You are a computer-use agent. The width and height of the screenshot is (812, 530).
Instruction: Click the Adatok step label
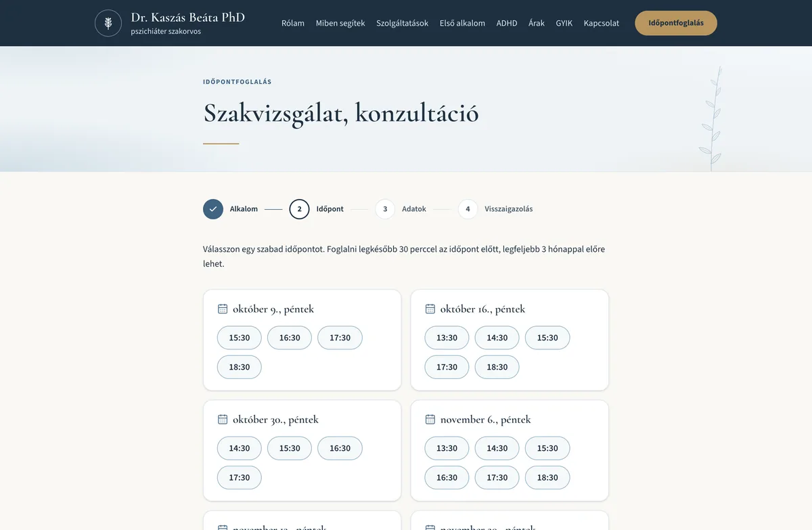click(x=414, y=209)
